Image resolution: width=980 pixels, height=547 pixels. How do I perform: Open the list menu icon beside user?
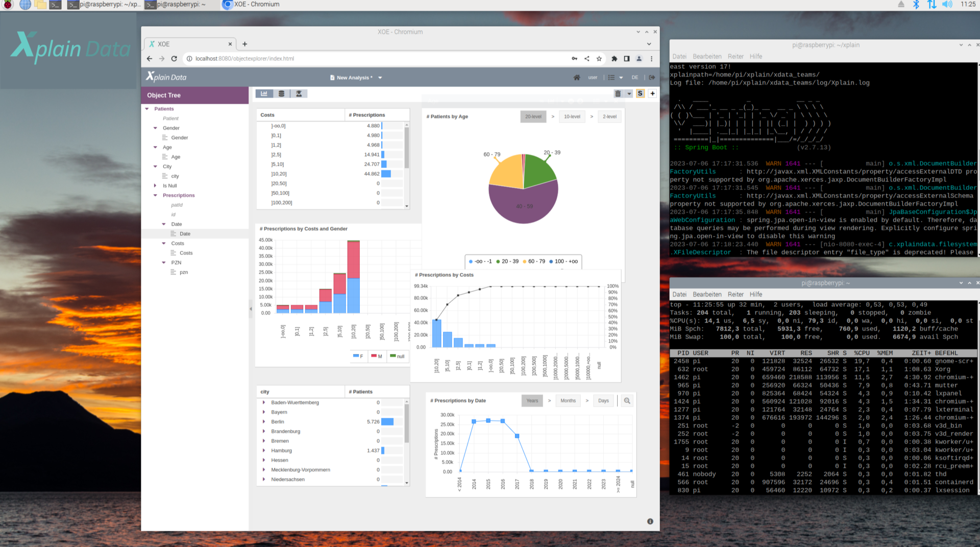612,77
